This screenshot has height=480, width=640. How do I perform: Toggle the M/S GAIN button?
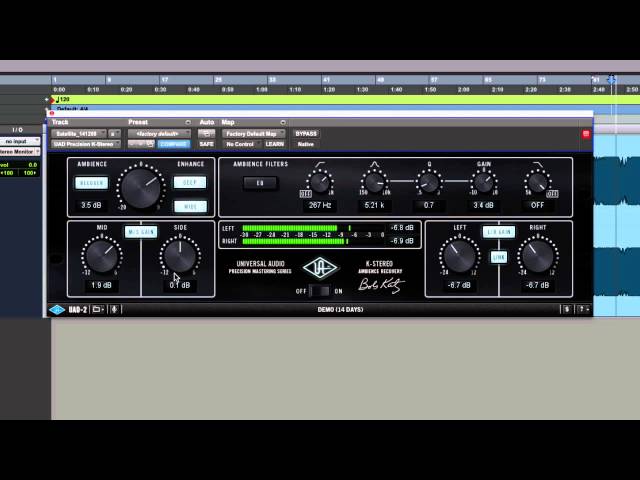point(141,232)
